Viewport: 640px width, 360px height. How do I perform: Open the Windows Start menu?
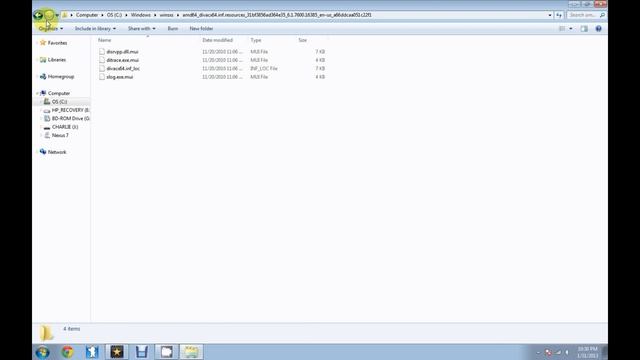tap(42, 352)
